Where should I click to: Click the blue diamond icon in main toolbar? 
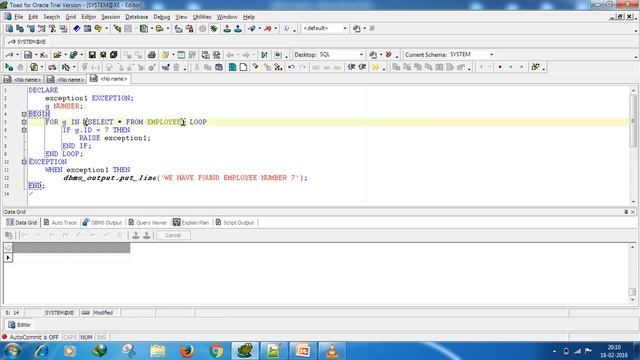[77, 29]
